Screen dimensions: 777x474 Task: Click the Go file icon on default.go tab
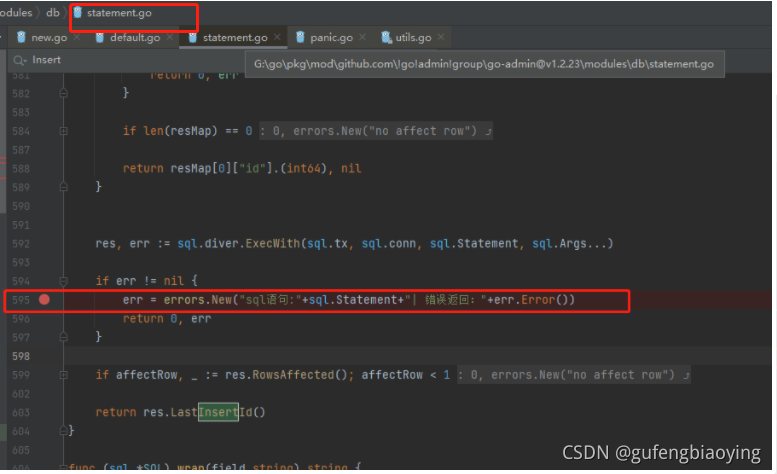click(100, 37)
